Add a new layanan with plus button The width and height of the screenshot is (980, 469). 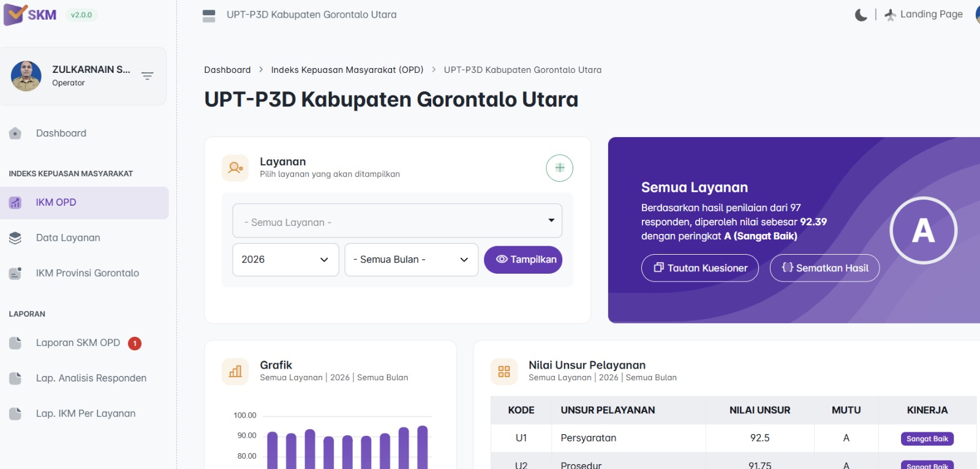(x=560, y=168)
